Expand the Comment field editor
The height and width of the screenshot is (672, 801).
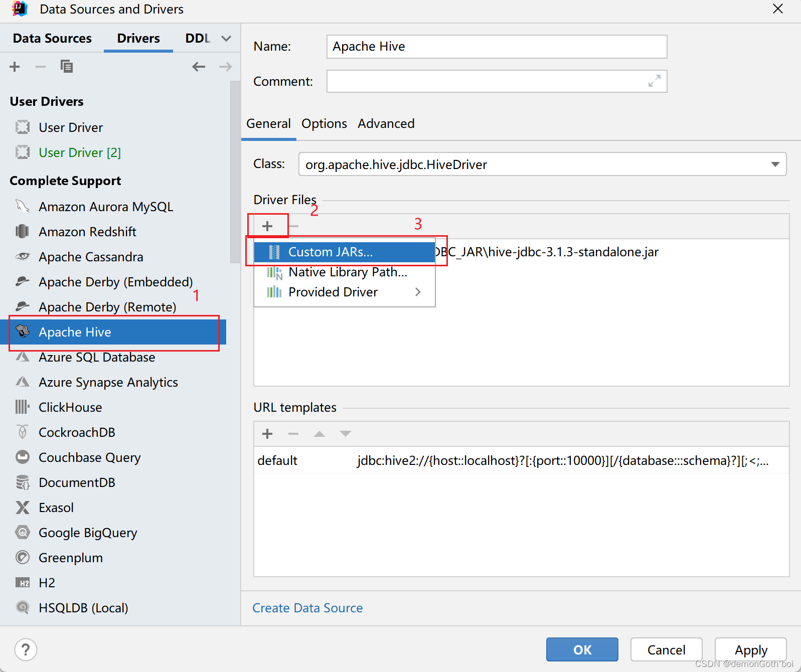click(x=654, y=81)
